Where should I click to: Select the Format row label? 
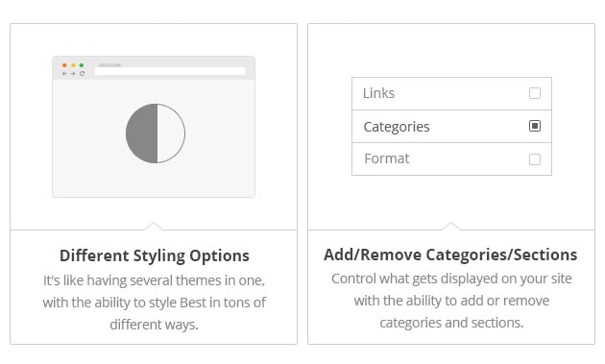pyautogui.click(x=387, y=158)
